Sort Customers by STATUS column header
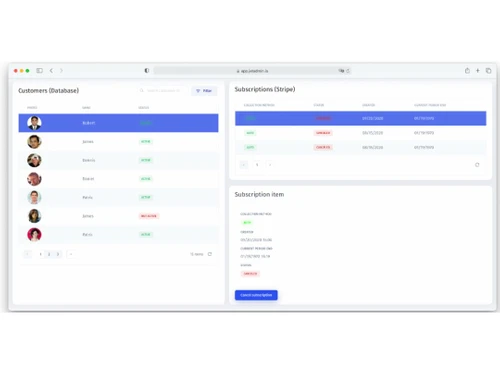Image resolution: width=500 pixels, height=375 pixels. point(144,108)
